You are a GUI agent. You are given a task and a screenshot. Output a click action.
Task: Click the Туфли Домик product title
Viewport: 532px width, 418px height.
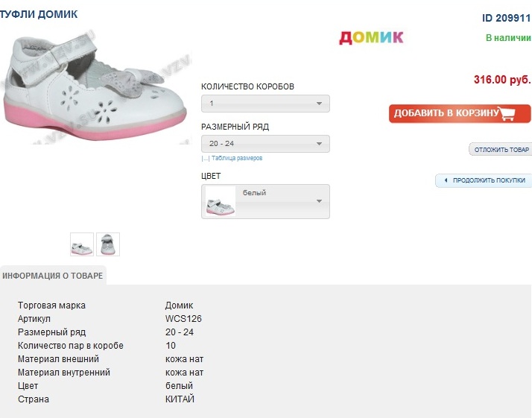click(x=39, y=14)
